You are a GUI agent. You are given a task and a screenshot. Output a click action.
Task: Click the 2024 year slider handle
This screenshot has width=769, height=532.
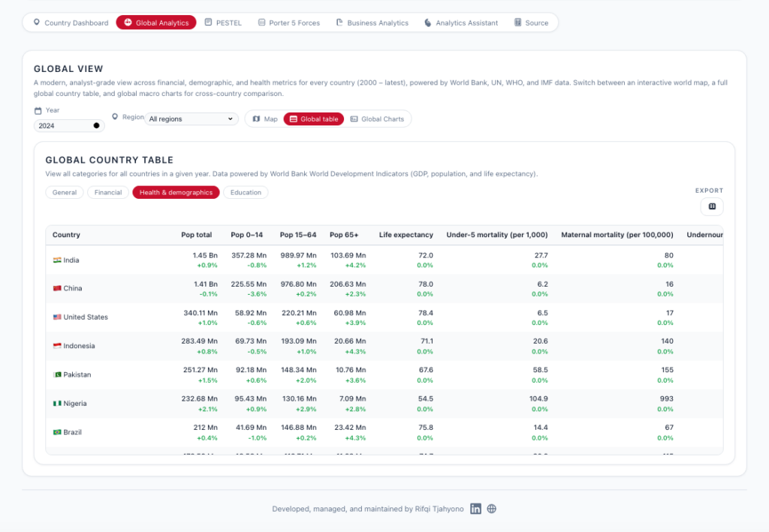pyautogui.click(x=96, y=126)
